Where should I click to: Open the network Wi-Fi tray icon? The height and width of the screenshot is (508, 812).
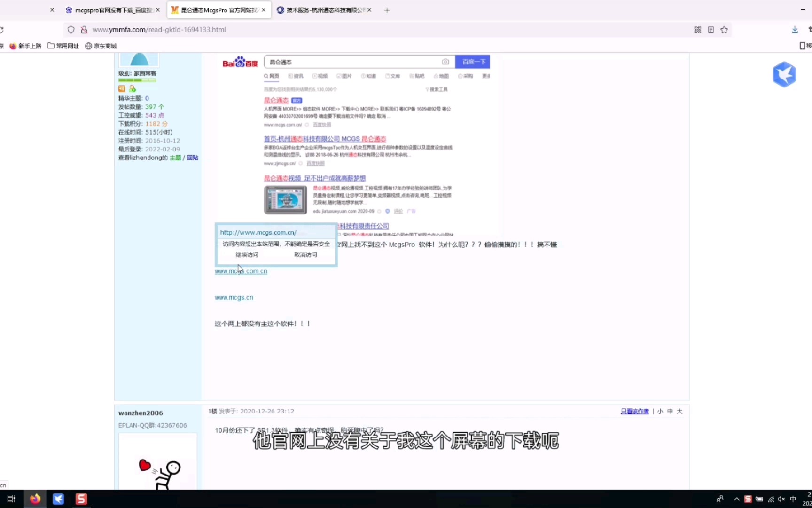tap(771, 499)
